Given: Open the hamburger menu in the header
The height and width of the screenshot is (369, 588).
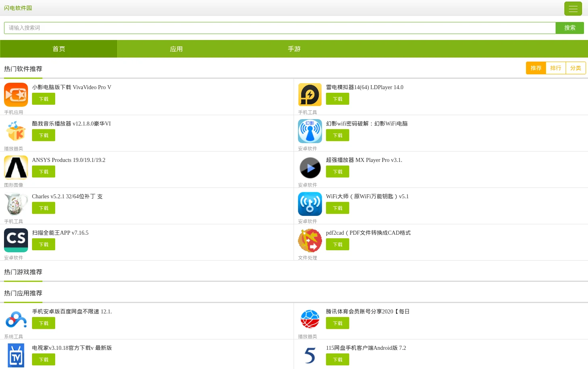Looking at the screenshot, I should pyautogui.click(x=573, y=8).
